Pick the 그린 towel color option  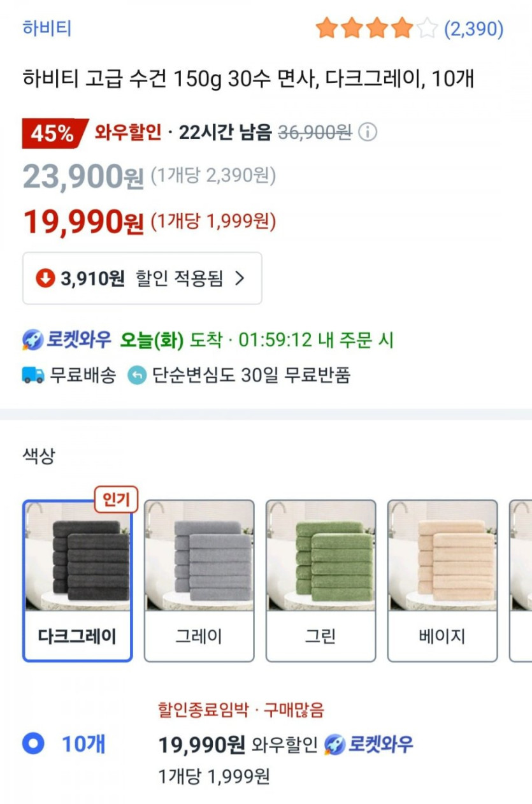coord(320,580)
